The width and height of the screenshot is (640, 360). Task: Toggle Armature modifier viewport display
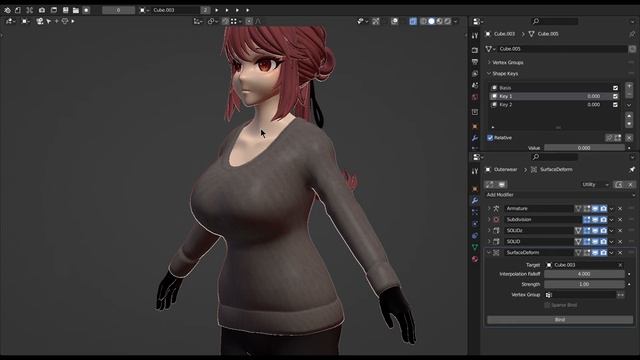tap(595, 209)
